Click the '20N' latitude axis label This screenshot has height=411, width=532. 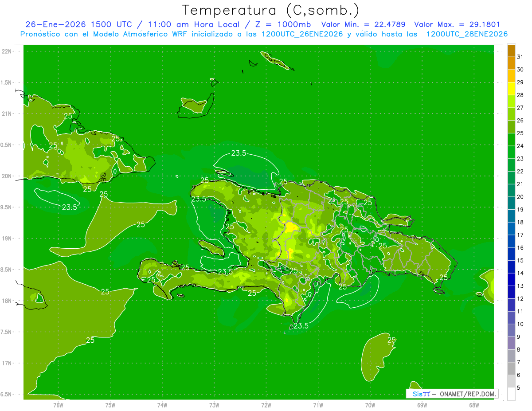tap(7, 176)
